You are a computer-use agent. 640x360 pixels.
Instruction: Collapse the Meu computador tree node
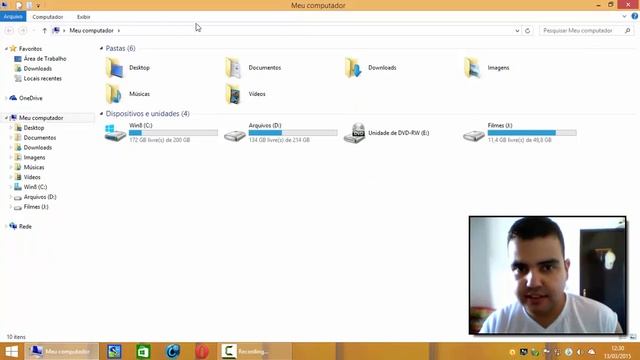click(6, 118)
